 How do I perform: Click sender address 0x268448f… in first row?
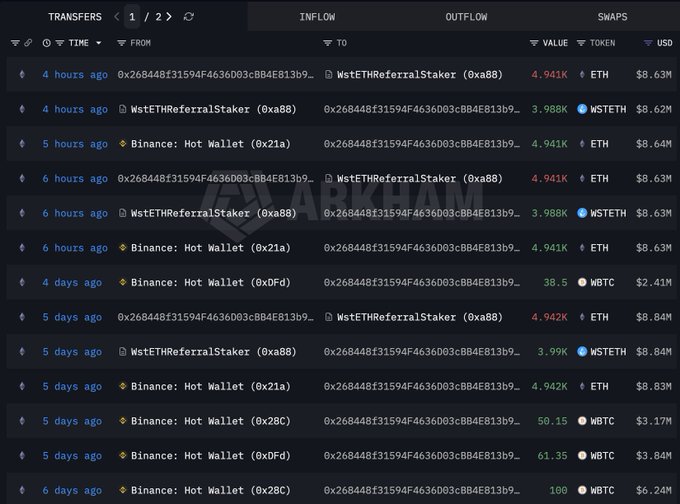point(215,75)
